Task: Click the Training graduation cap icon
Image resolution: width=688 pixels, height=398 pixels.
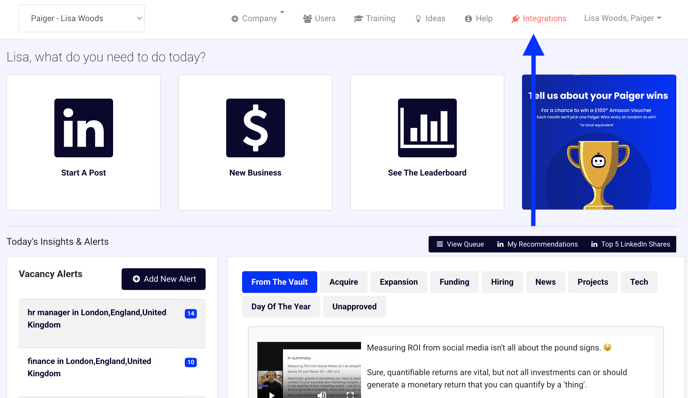Action: click(358, 18)
